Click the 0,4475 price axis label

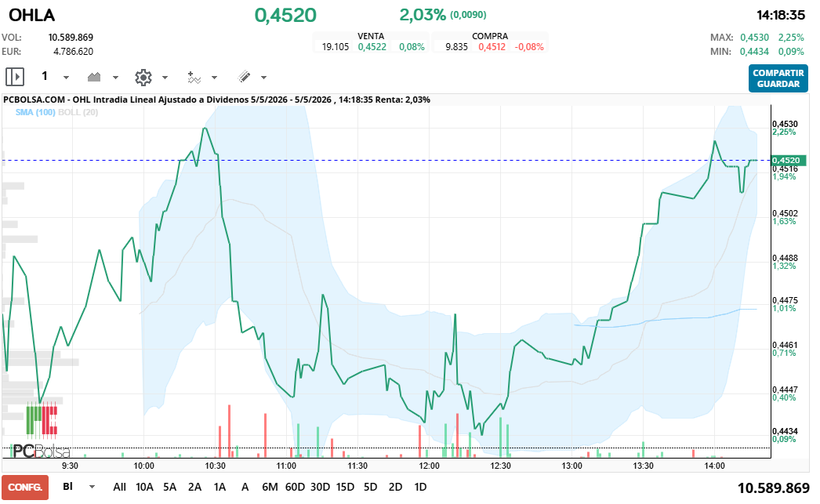[785, 300]
